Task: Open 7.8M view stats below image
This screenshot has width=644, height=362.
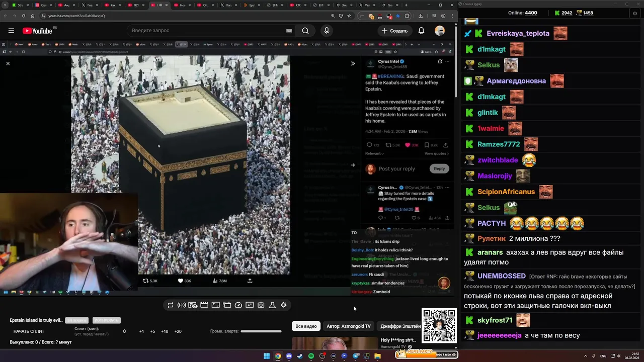Action: pos(220,281)
